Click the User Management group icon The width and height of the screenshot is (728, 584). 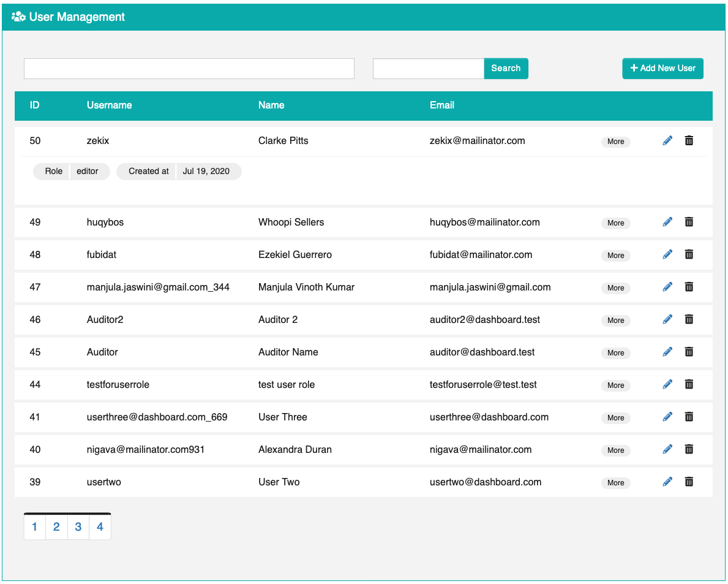18,17
